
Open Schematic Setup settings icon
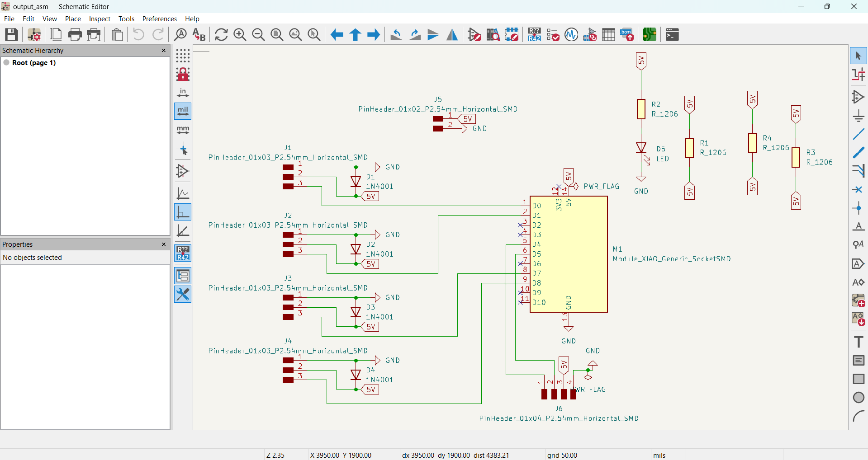pos(34,34)
